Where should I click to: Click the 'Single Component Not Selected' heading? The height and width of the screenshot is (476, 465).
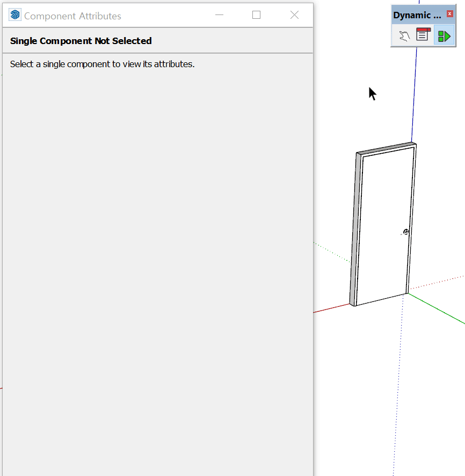pyautogui.click(x=81, y=41)
